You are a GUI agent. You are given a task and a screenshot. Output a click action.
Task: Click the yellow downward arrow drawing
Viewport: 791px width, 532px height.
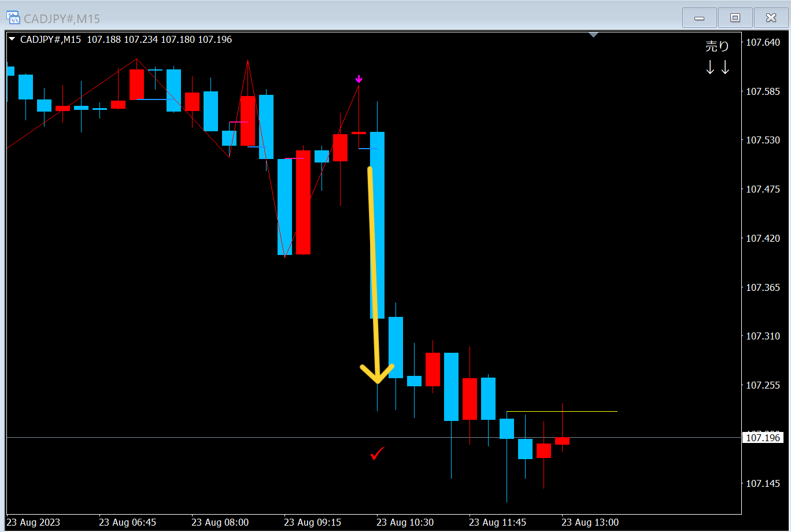click(x=375, y=275)
